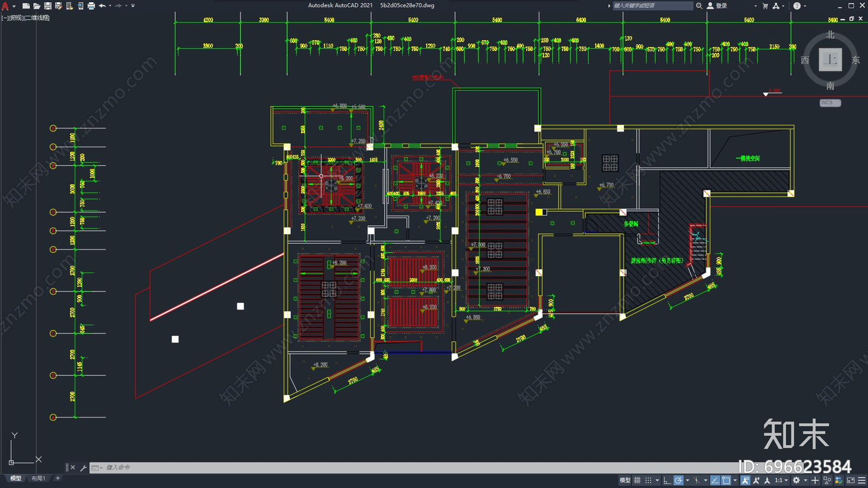
Task: Expand the undo history dropdown arrow
Action: click(x=110, y=6)
